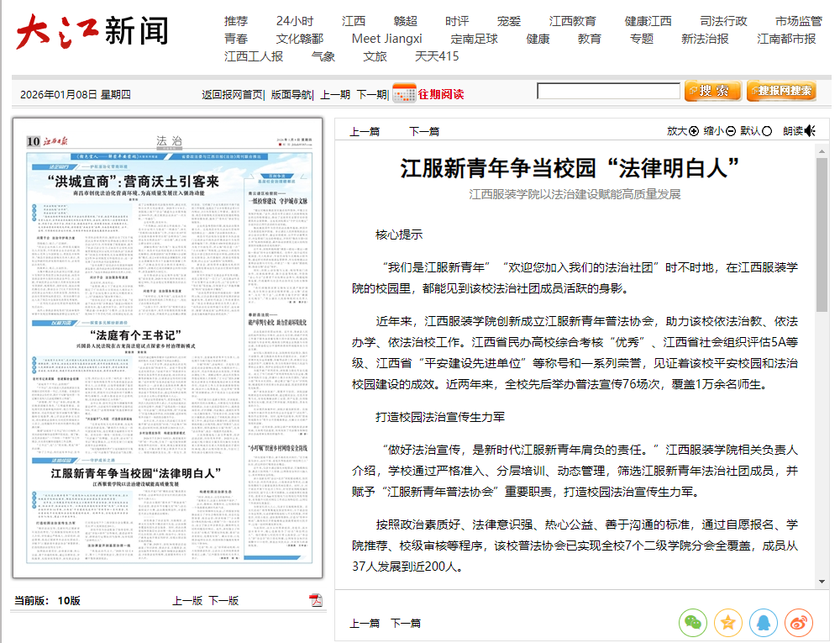Click the 大江新闻 site logo
This screenshot has width=840, height=643.
pyautogui.click(x=92, y=32)
